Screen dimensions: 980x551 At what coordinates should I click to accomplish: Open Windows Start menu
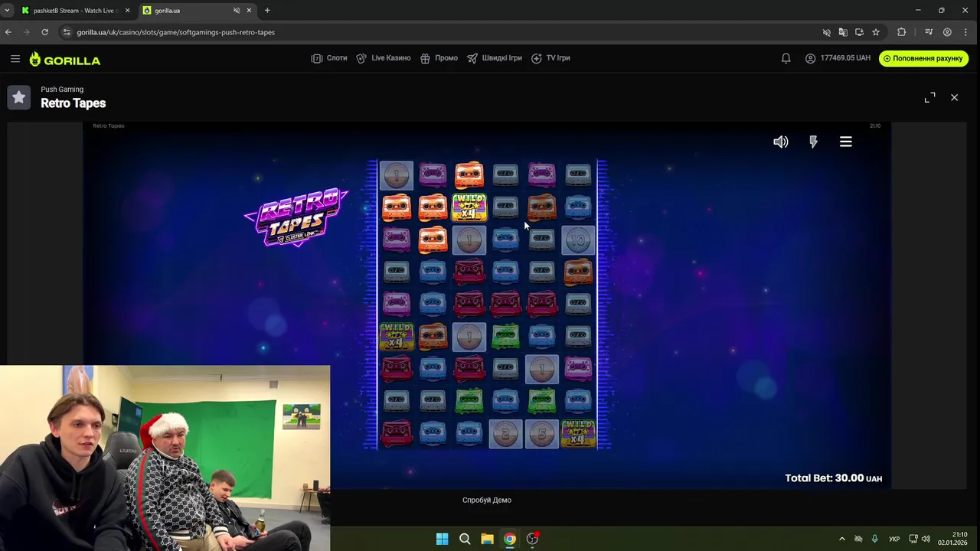442,539
